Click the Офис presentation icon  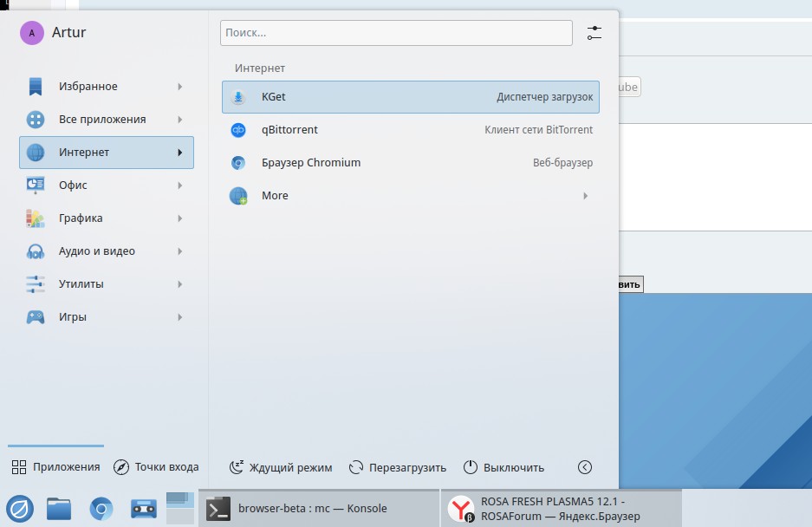(36, 185)
